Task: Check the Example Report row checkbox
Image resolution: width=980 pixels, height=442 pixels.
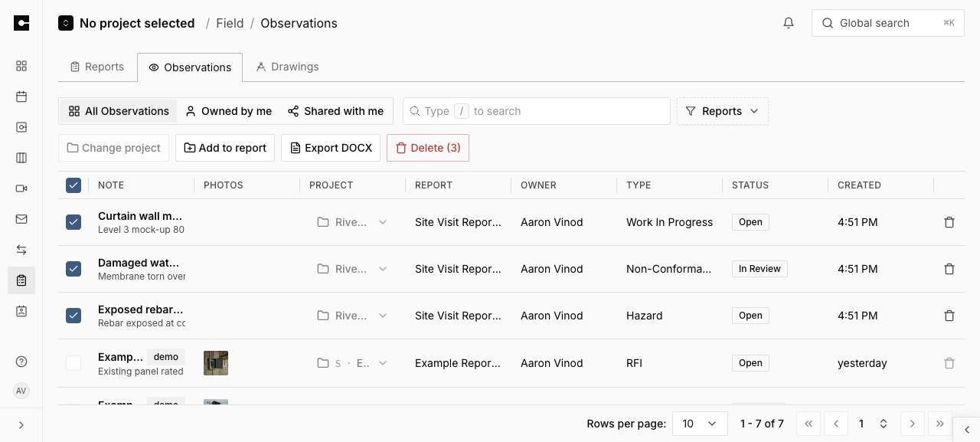Action: pyautogui.click(x=73, y=363)
